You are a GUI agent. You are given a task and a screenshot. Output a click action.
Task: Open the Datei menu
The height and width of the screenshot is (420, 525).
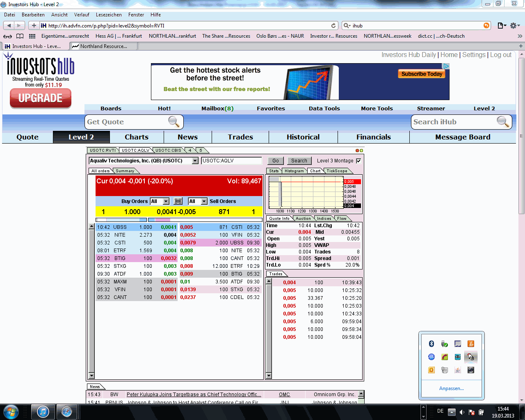[9, 15]
